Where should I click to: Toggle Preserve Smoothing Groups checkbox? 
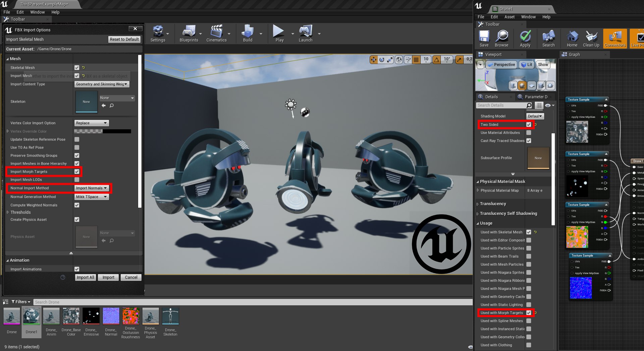point(77,156)
